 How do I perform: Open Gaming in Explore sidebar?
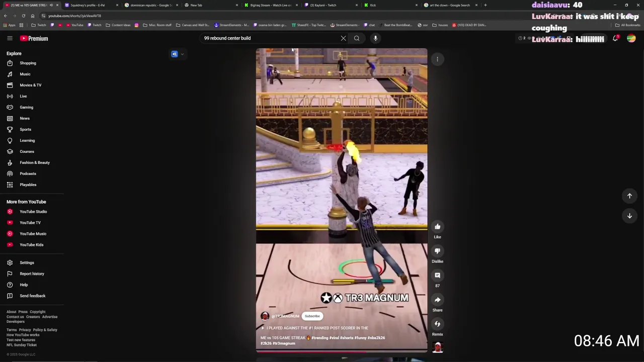click(x=27, y=107)
